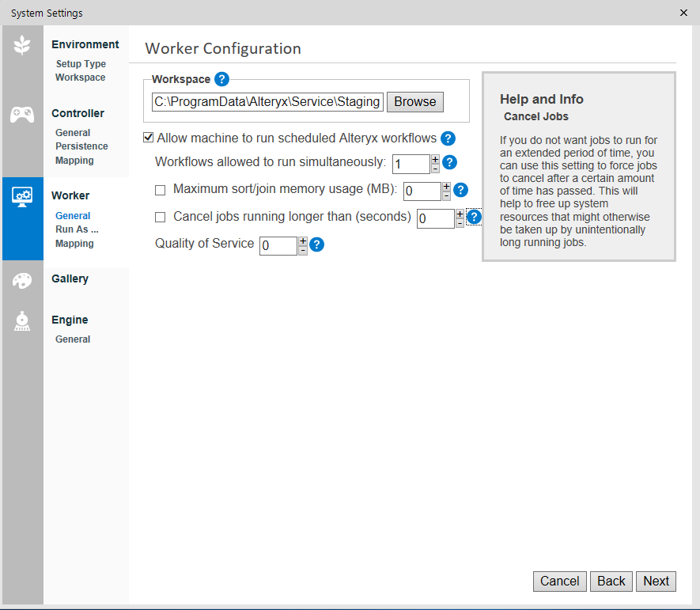Increase simultaneous workflows count

[x=435, y=159]
